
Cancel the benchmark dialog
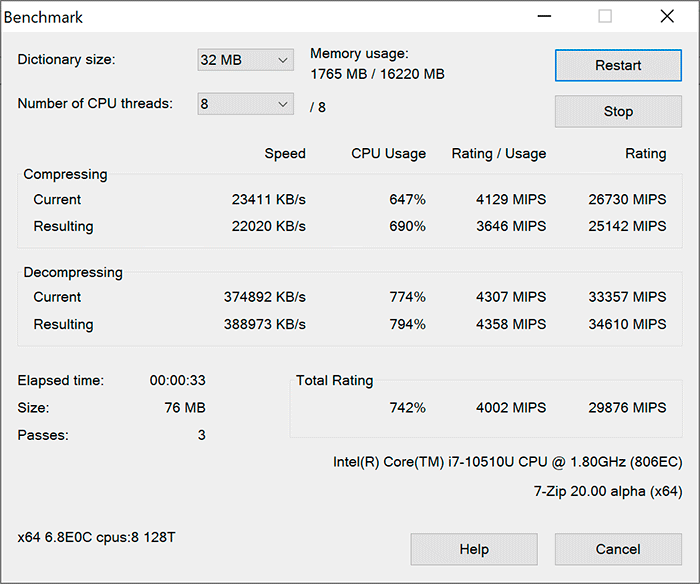tap(617, 549)
